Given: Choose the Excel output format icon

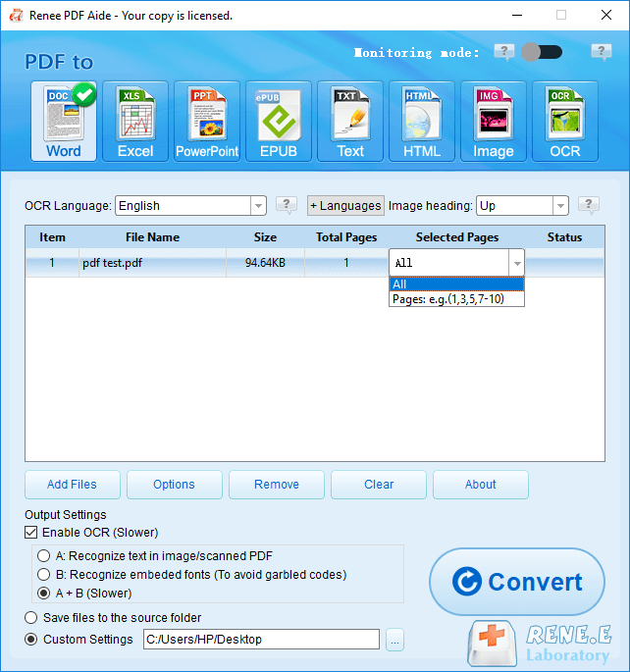Looking at the screenshot, I should pos(135,121).
